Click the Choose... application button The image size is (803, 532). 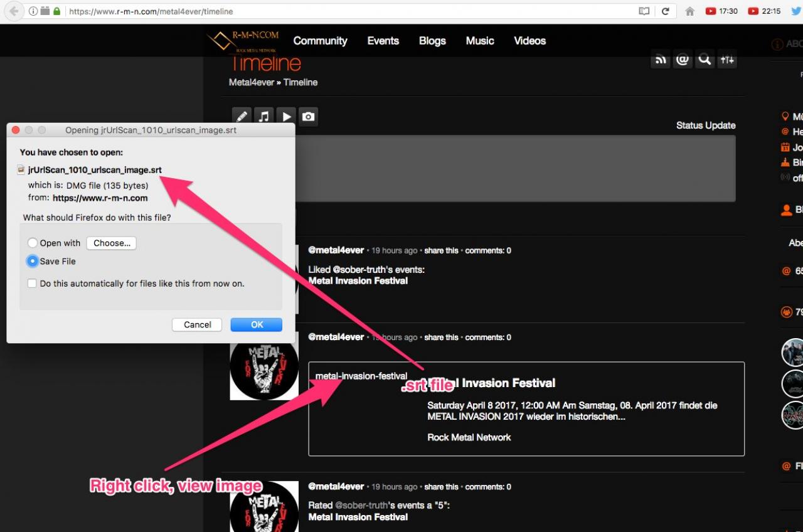point(111,243)
